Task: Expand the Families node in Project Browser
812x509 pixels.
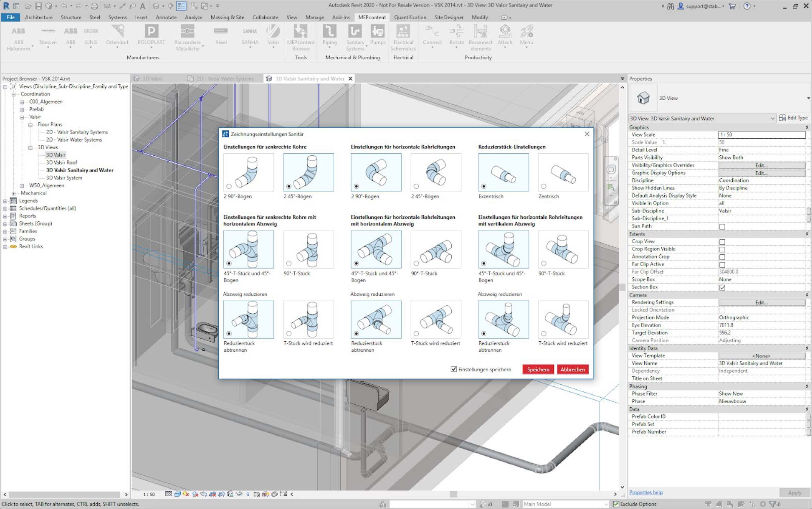Action: point(5,231)
